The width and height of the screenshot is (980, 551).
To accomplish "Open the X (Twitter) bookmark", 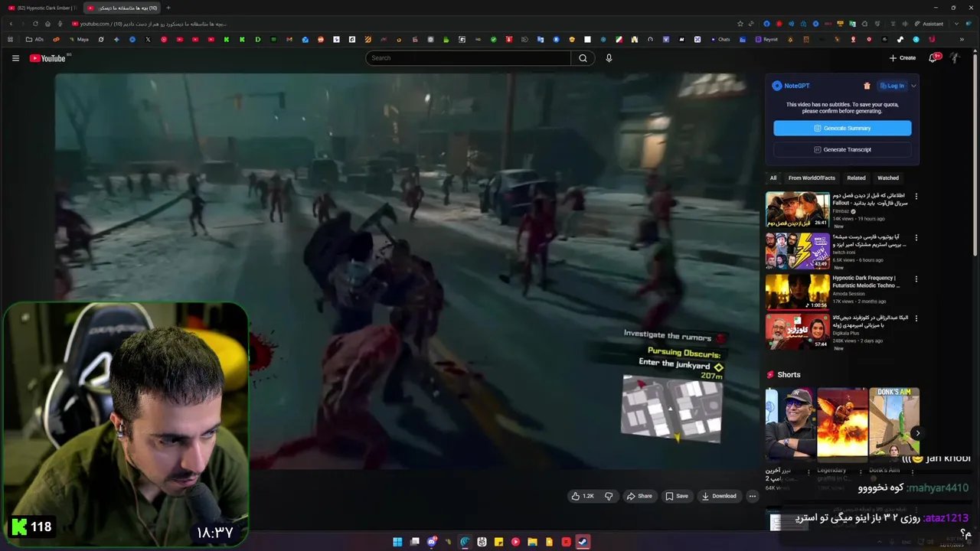I will click(x=148, y=39).
